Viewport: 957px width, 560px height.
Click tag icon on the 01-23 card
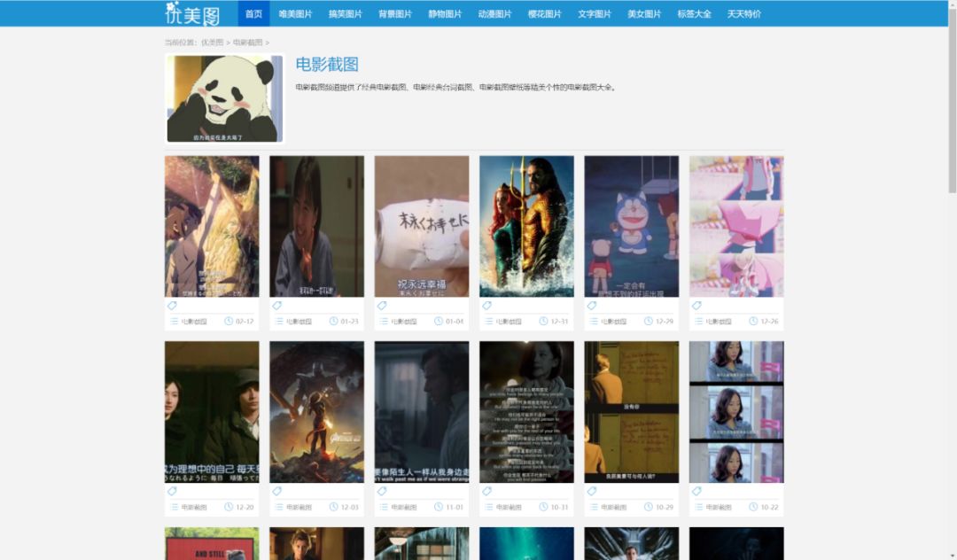tap(277, 305)
